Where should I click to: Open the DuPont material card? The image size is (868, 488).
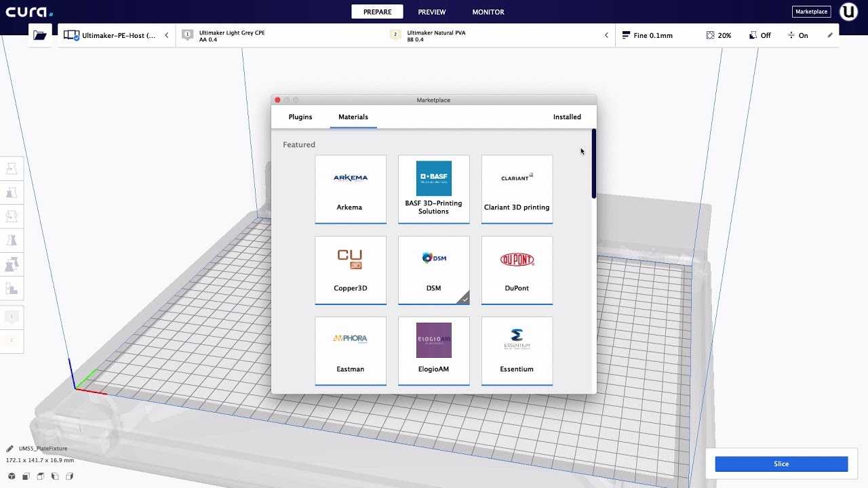click(517, 270)
